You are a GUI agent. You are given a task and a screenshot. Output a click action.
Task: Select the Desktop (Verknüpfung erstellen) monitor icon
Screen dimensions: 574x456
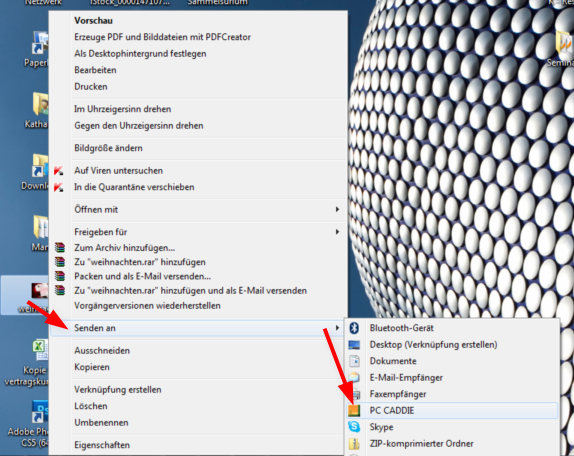tap(354, 345)
